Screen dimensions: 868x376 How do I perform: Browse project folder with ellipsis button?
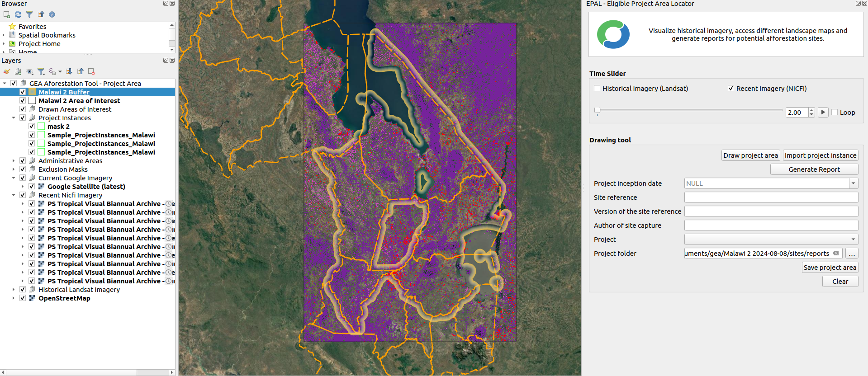tap(852, 254)
